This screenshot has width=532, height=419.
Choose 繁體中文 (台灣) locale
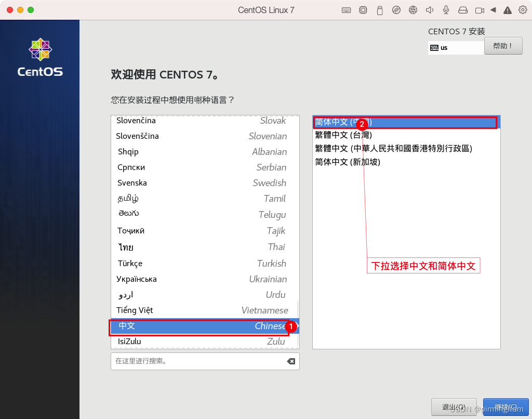(x=406, y=135)
